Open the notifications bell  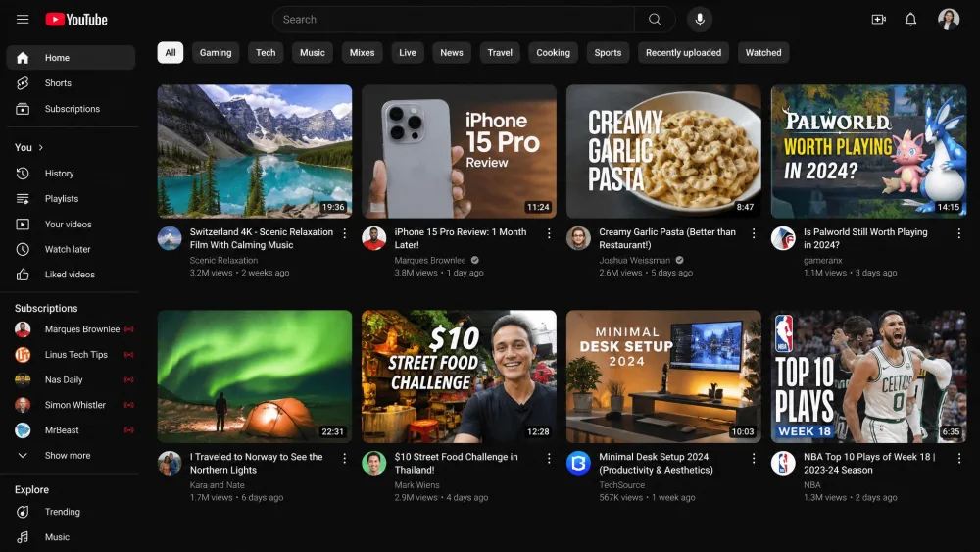(910, 20)
